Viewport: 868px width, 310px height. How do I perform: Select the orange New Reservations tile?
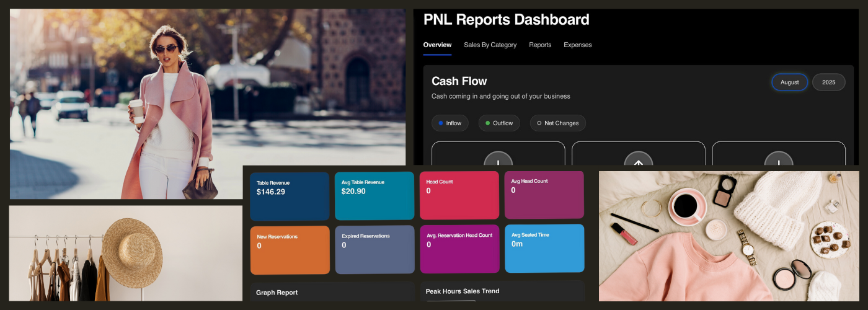(x=290, y=250)
